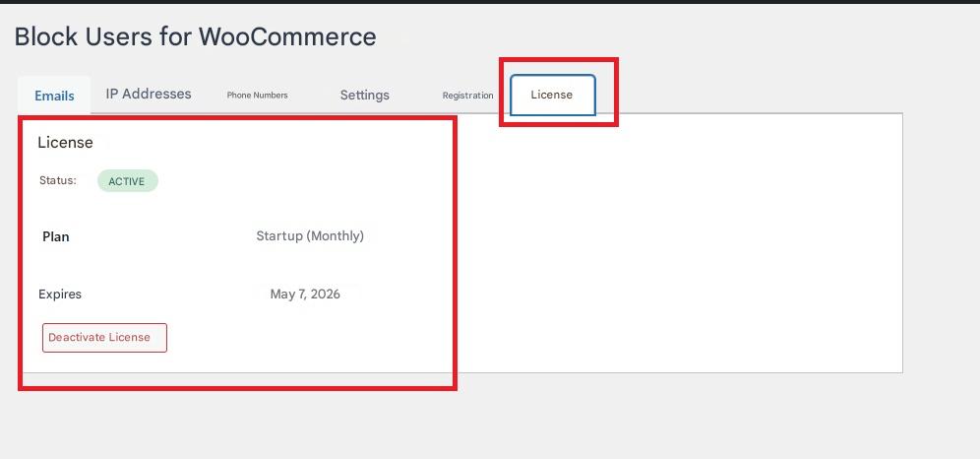Click the Startup (Monthly) plan value

[x=310, y=236]
